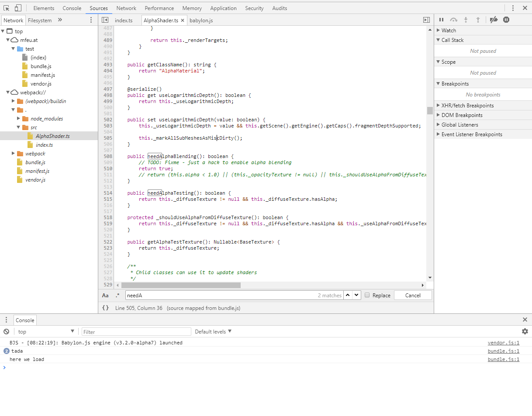Viewport: 532px width, 416px height.
Task: Toggle the regex search option
Action: pyautogui.click(x=117, y=296)
